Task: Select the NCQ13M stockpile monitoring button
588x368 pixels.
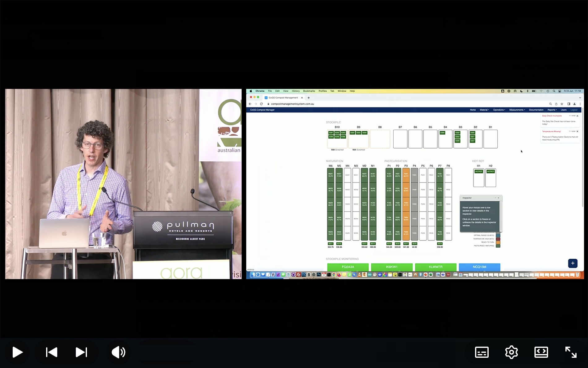Action: pyautogui.click(x=479, y=267)
